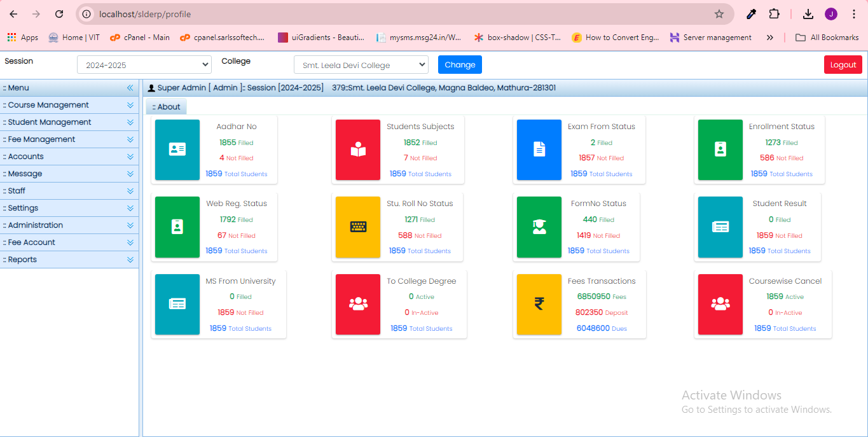Click the MS From University icon
Viewport: 868px width, 437px height.
177,305
